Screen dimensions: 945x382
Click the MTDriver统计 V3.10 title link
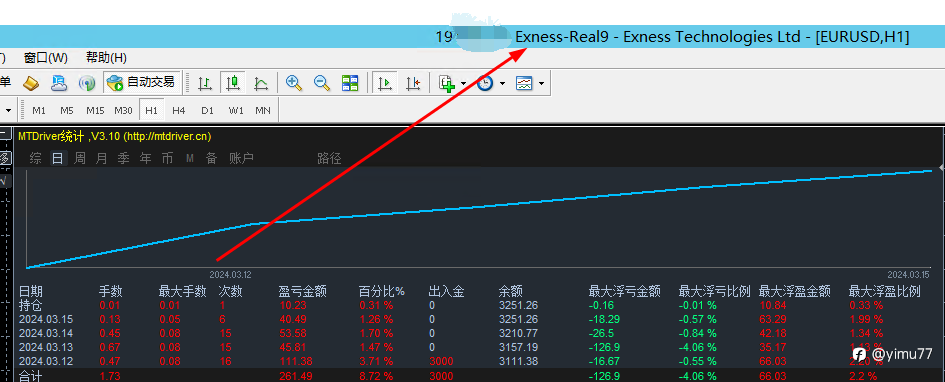coord(115,137)
